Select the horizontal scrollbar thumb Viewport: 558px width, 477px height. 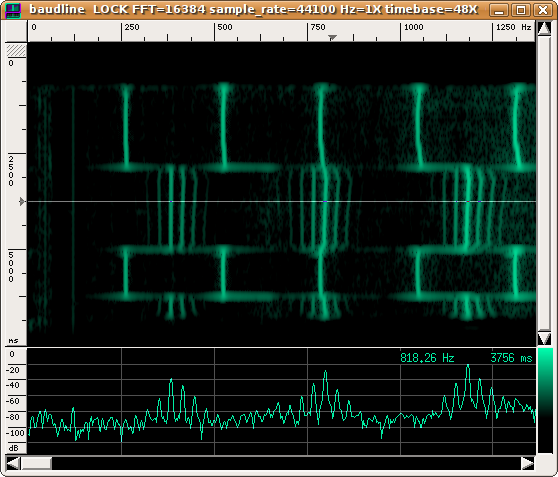pyautogui.click(x=36, y=463)
